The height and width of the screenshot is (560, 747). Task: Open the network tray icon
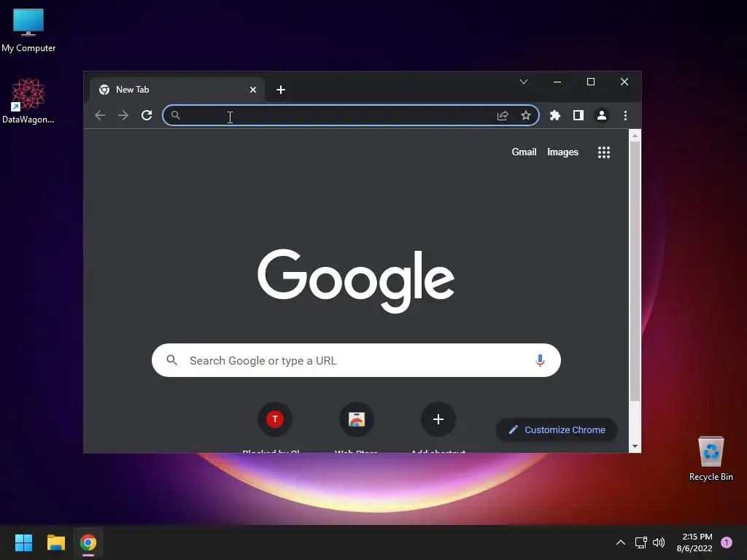(640, 542)
